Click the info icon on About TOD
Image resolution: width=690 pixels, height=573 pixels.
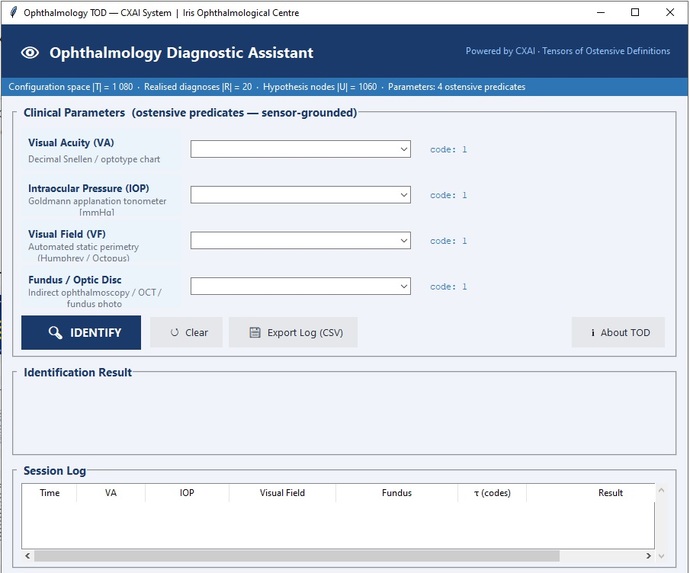coord(593,333)
